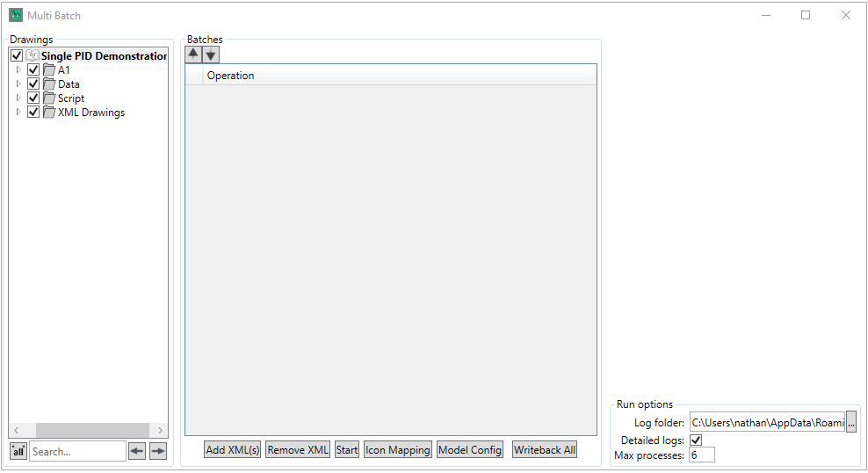868x473 pixels.
Task: Click the Single PID Demonstration project icon
Action: tap(33, 56)
